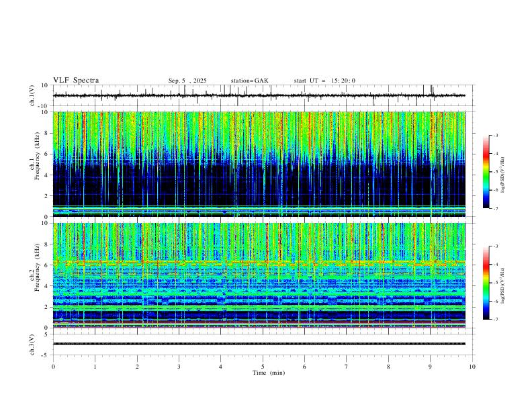Click time axis tick label "5"
The height and width of the screenshot is (411, 532).
[x=263, y=367]
